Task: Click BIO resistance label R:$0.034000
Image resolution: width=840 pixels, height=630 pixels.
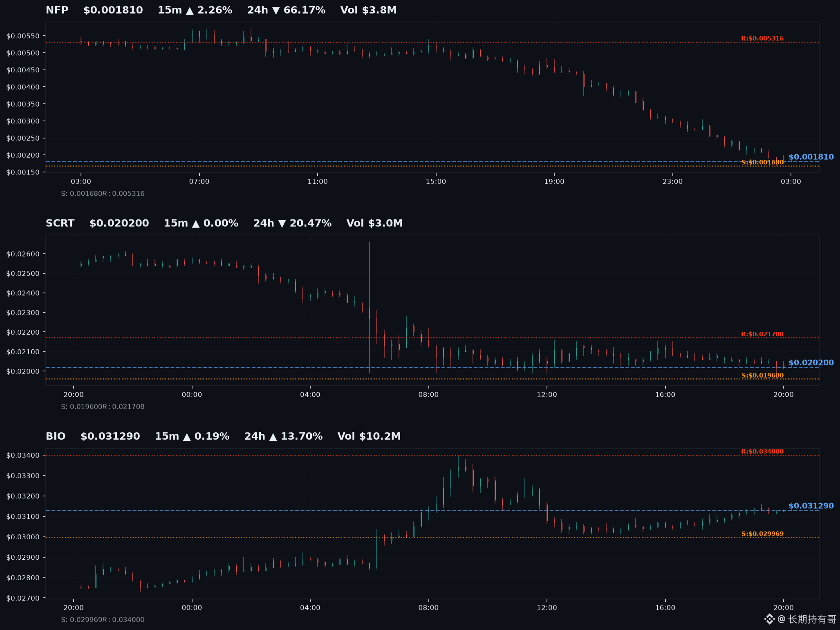Action: [762, 451]
